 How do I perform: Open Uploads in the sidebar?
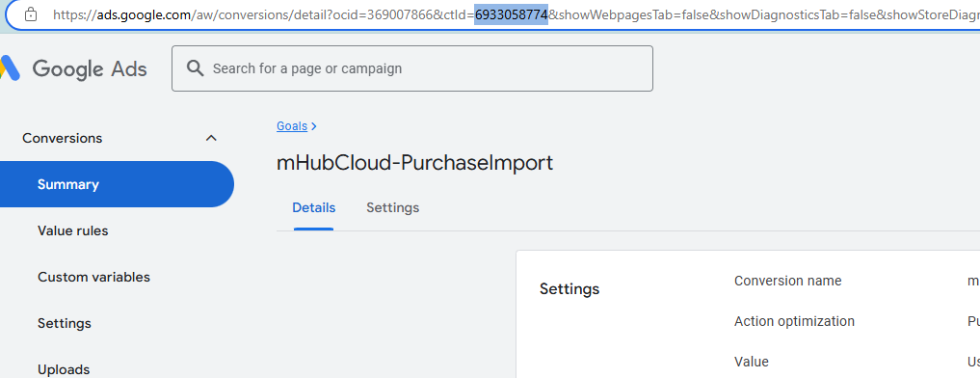point(64,369)
